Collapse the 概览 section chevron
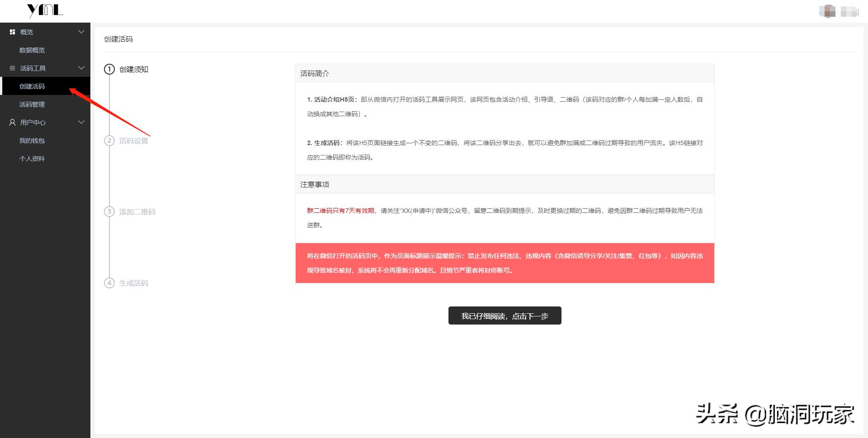Screen dimensions: 868x438 [x=81, y=32]
